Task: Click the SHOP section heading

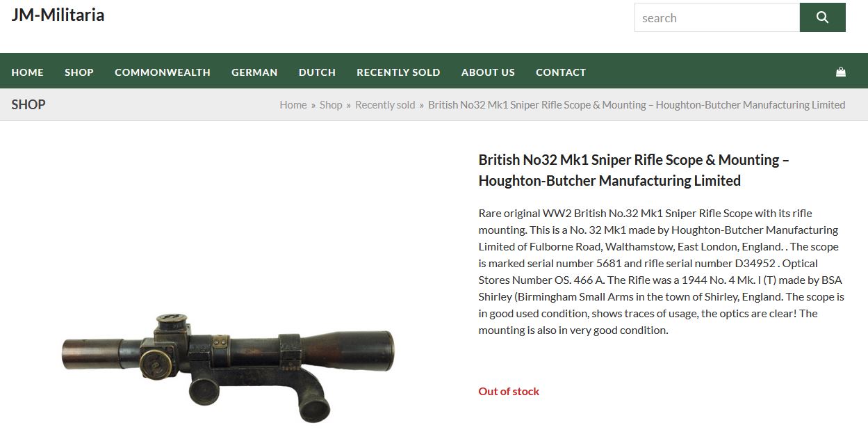Action: (x=28, y=105)
